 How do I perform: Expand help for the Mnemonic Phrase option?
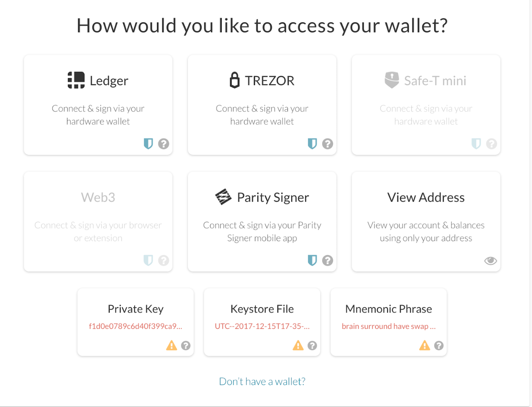438,346
